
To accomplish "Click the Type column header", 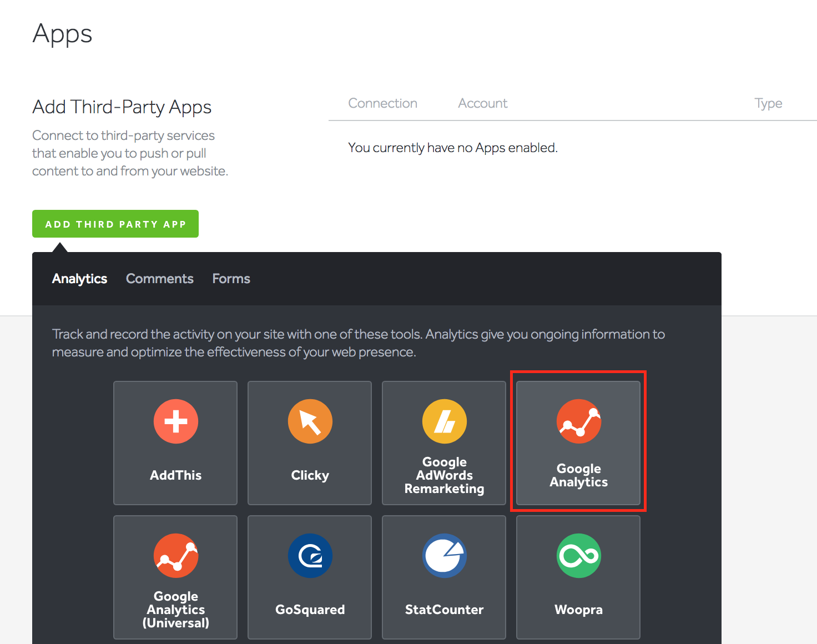I will pos(769,104).
